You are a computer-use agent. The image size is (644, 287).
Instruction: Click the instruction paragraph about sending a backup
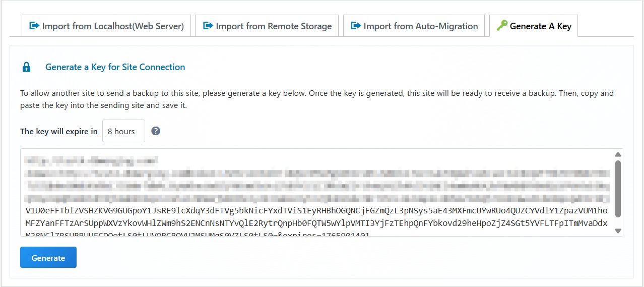pos(316,99)
